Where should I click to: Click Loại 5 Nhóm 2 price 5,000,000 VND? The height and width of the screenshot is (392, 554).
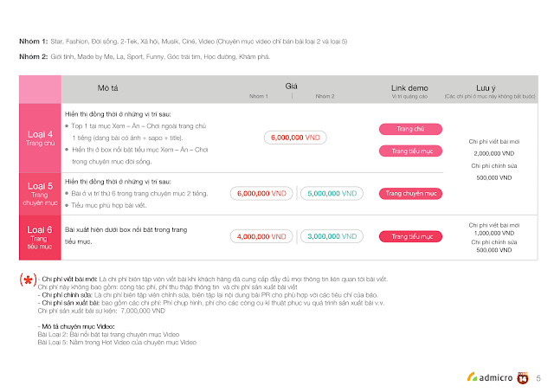[332, 194]
